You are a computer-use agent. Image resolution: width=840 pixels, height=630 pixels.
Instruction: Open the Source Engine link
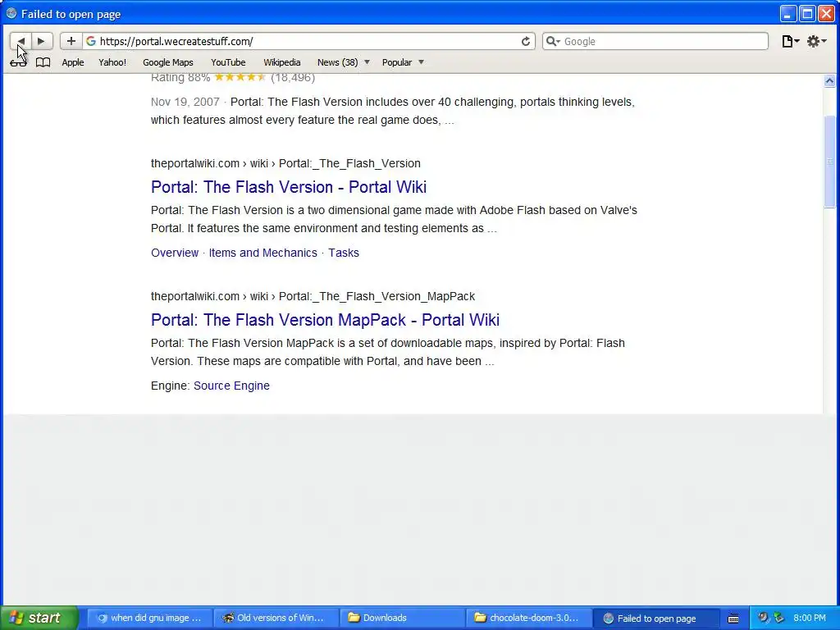pos(231,386)
